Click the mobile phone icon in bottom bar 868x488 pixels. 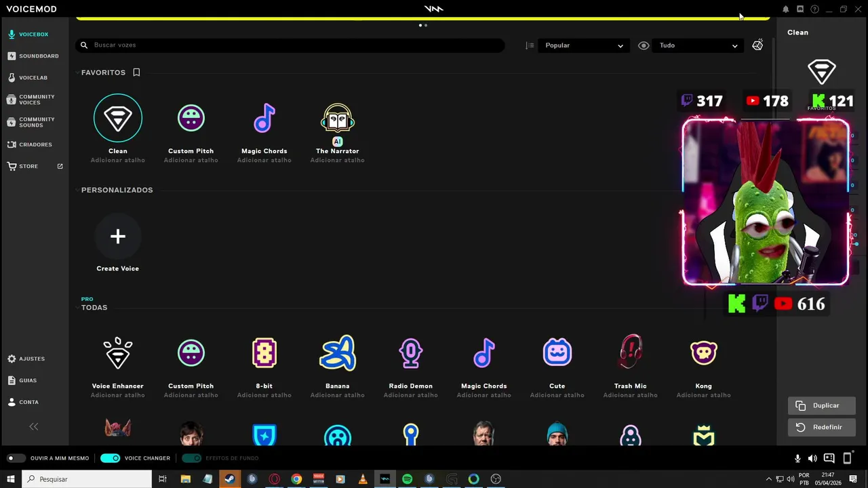coord(848,458)
